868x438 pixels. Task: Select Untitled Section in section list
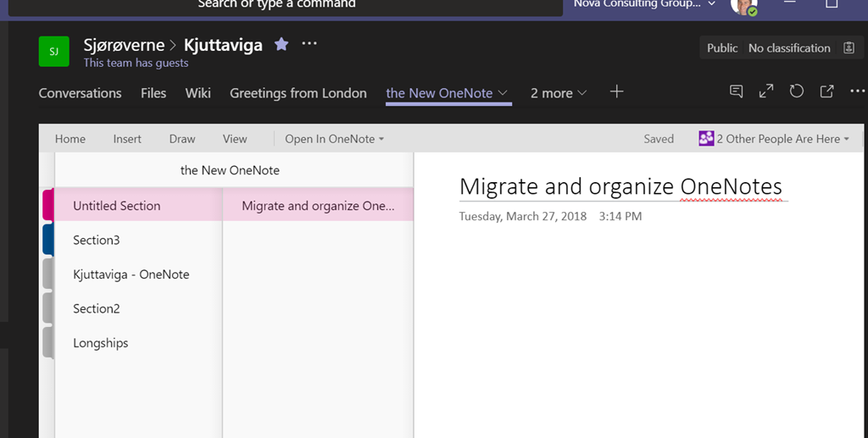[138, 206]
